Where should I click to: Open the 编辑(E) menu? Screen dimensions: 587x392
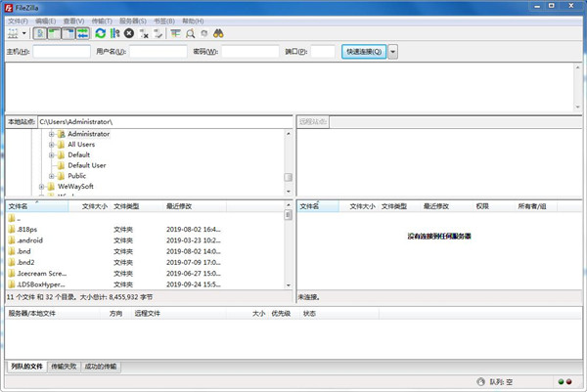click(46, 21)
